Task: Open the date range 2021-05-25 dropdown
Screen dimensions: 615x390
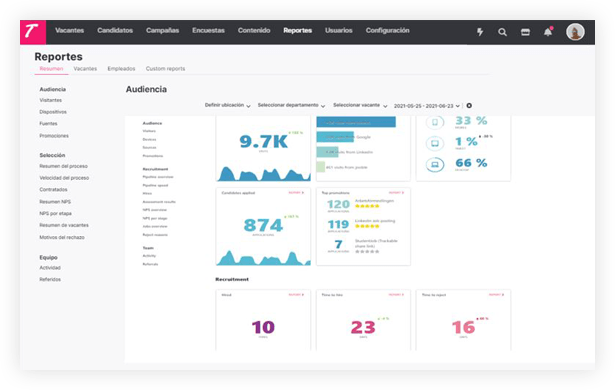Action: coord(427,106)
